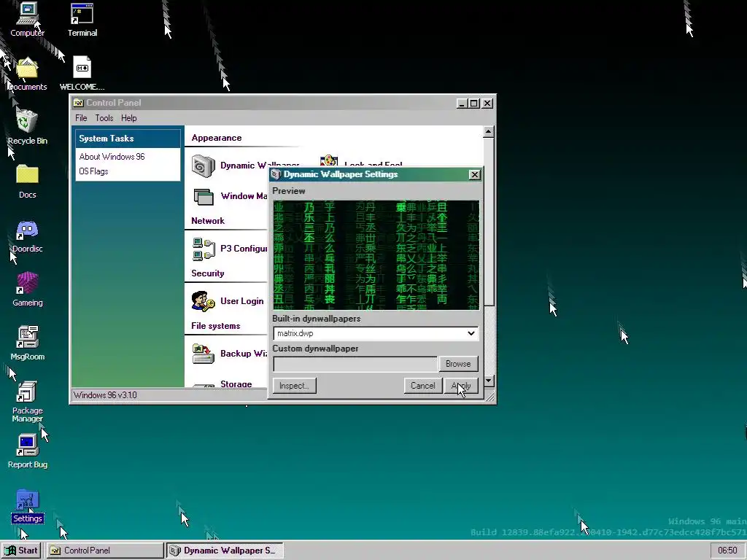Viewport: 747px width, 560px height.
Task: Click the Dynamic Wallpaper icon in Control Panel
Action: pos(204,166)
